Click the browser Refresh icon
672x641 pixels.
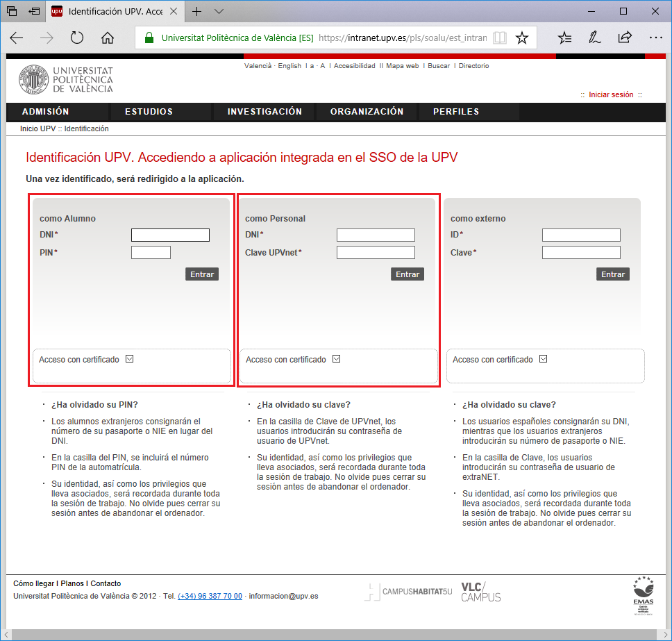point(77,38)
